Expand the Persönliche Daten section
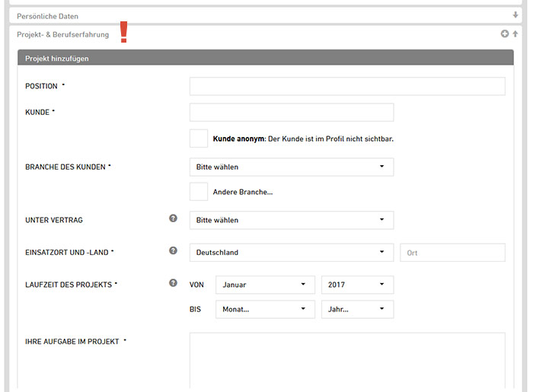Screen dimensions: 533x392 47,15
